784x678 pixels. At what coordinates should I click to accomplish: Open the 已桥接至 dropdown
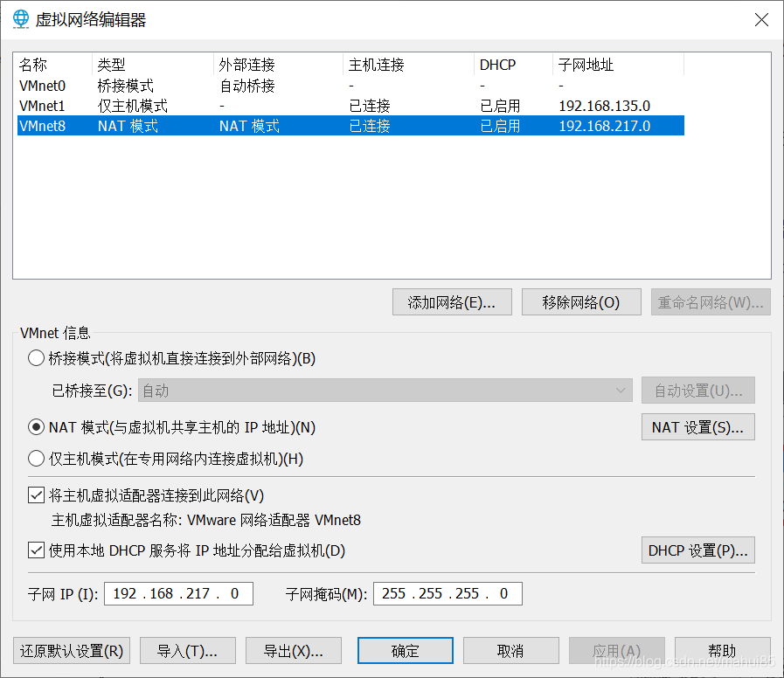[385, 391]
